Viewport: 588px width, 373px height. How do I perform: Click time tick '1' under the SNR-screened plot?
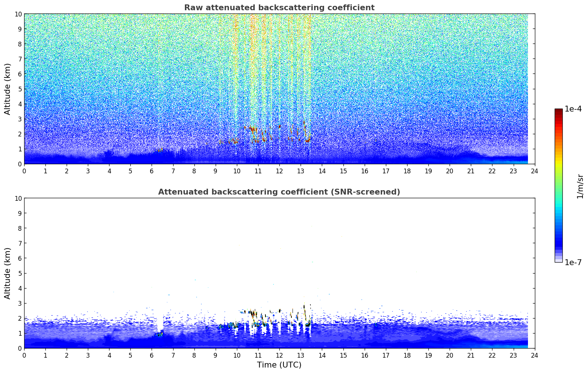[45, 355]
